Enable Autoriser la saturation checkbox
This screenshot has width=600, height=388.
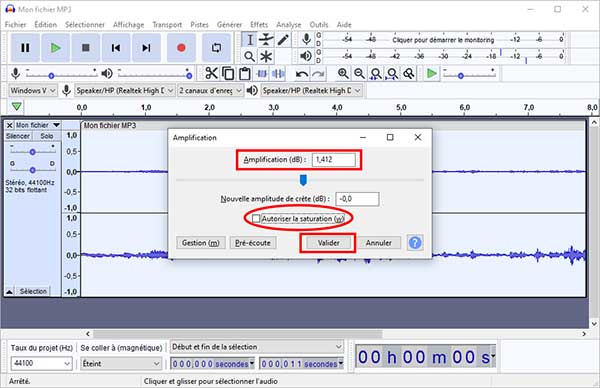256,218
